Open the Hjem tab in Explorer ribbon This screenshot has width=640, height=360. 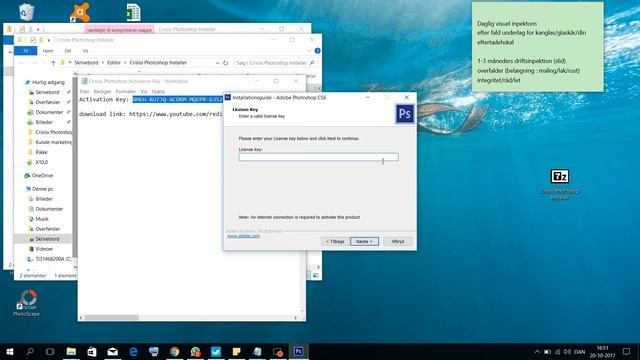(x=48, y=51)
